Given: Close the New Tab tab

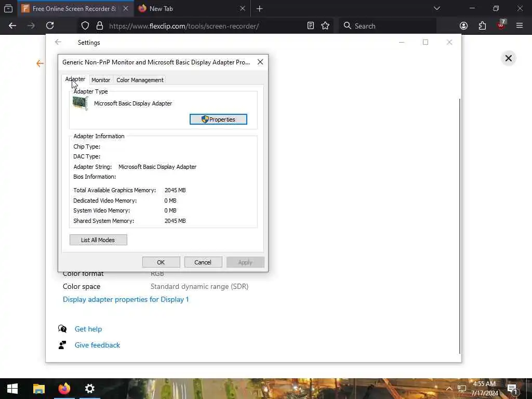Looking at the screenshot, I should 242,8.
